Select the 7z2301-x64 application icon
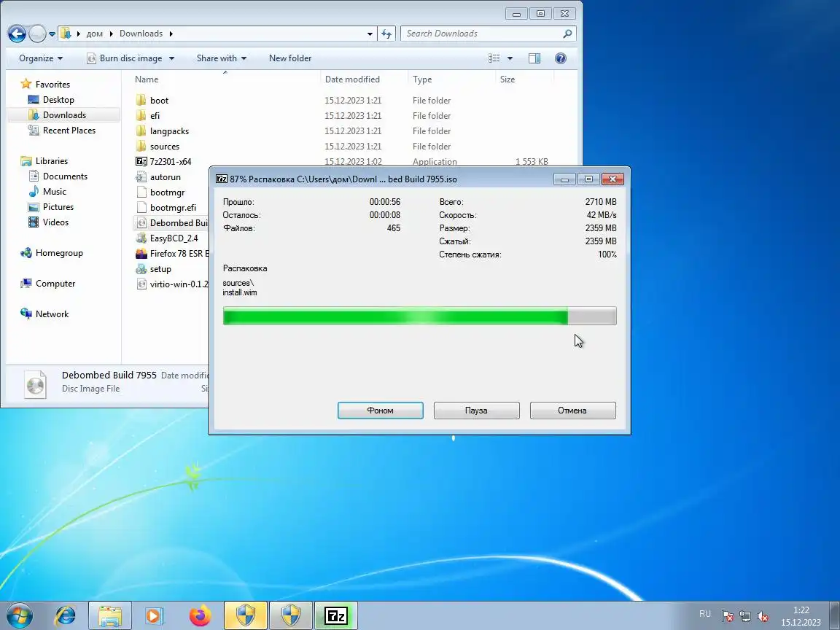The width and height of the screenshot is (840, 630). tap(141, 161)
